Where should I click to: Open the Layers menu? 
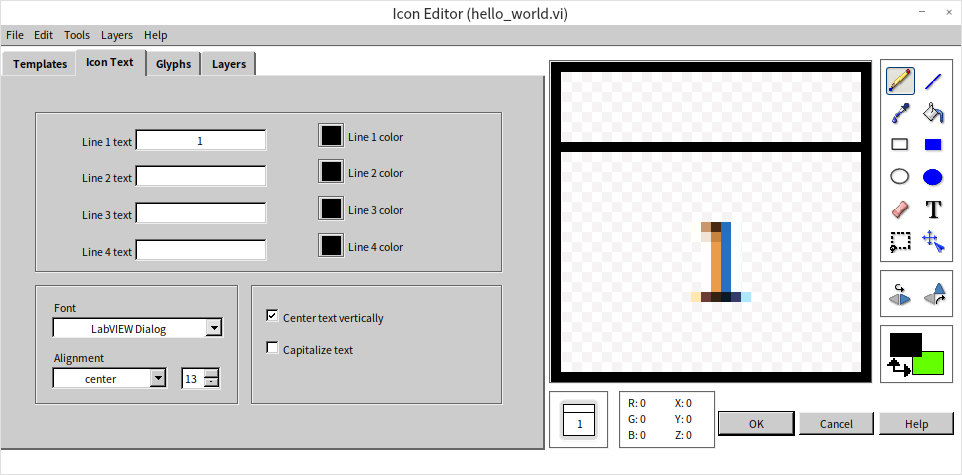tap(116, 35)
